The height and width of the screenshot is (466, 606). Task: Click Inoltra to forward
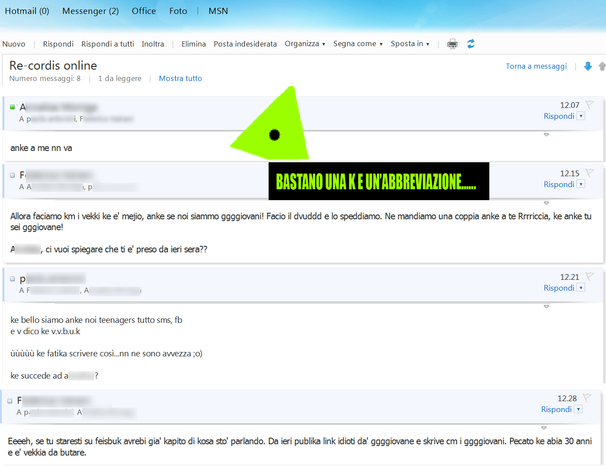tap(153, 44)
